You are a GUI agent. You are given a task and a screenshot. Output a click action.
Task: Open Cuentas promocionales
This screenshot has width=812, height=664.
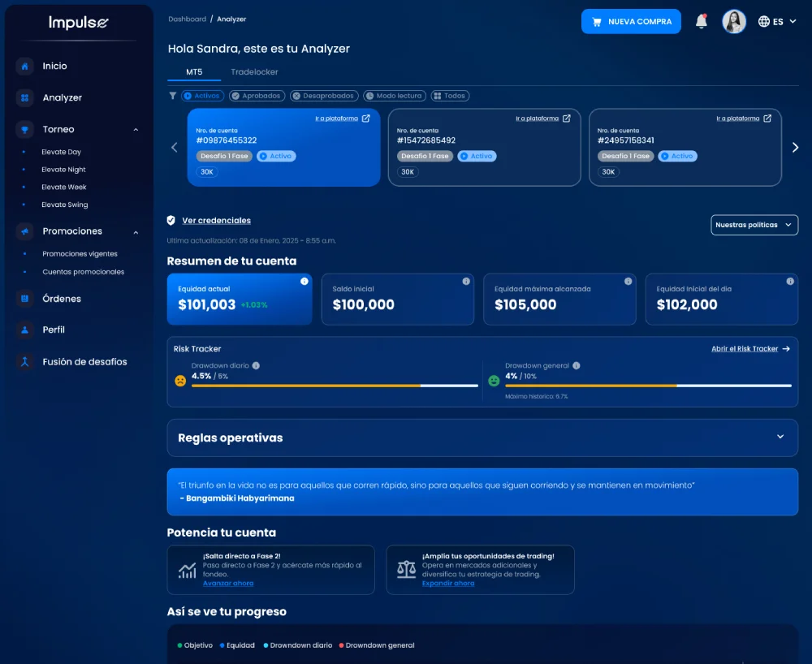(x=84, y=272)
